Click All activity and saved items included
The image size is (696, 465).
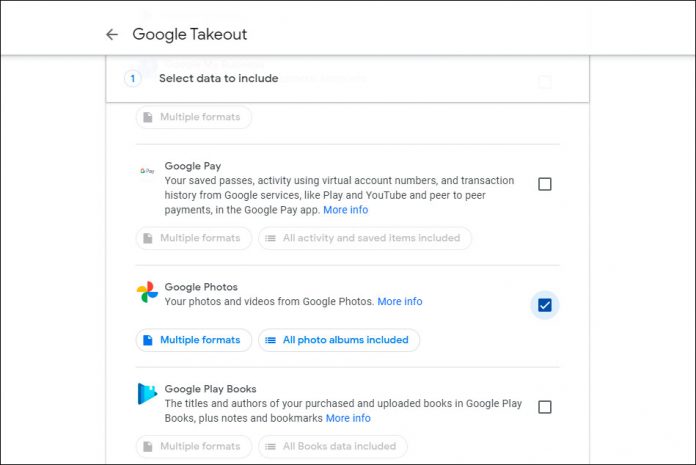point(365,238)
